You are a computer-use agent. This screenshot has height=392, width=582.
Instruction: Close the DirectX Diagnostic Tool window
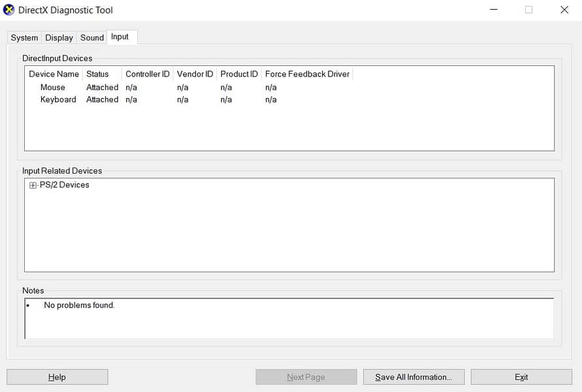point(564,10)
